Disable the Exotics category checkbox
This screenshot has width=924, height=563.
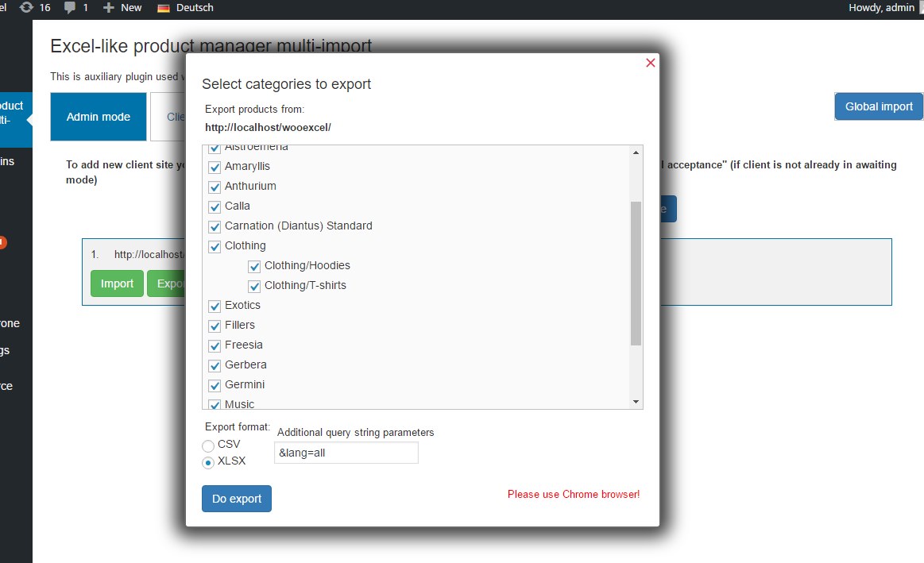(x=214, y=305)
